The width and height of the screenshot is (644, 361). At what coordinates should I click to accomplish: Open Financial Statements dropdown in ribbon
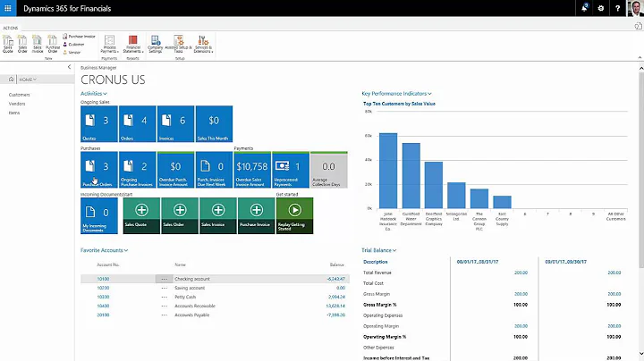coord(133,44)
